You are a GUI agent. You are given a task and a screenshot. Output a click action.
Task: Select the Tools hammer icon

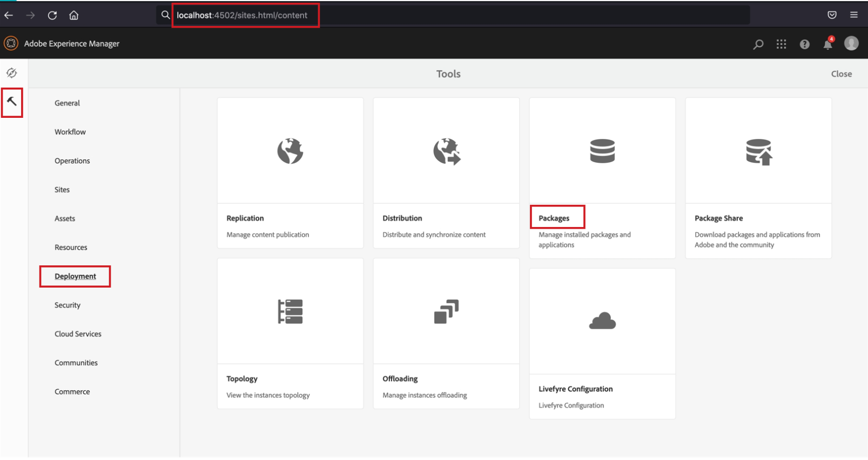pos(11,102)
